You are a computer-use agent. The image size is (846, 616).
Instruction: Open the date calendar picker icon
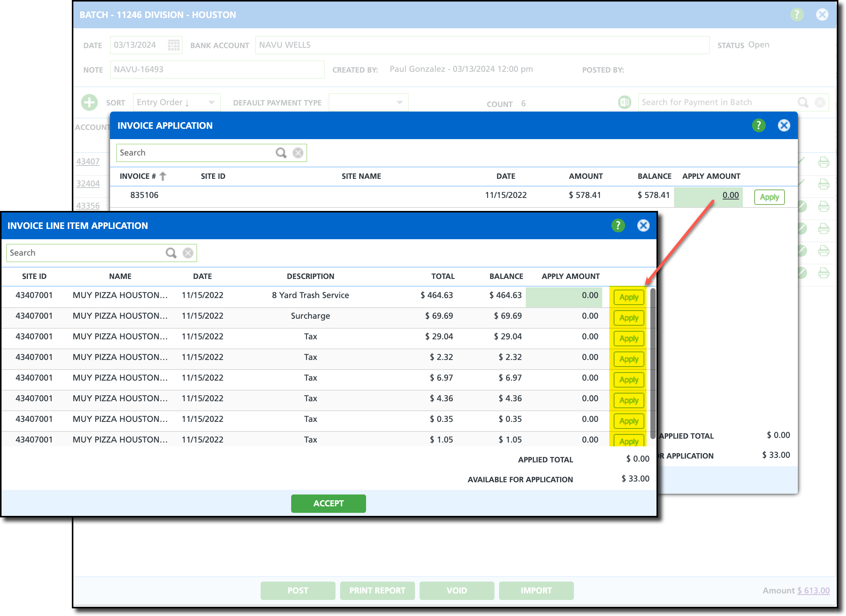coord(173,45)
